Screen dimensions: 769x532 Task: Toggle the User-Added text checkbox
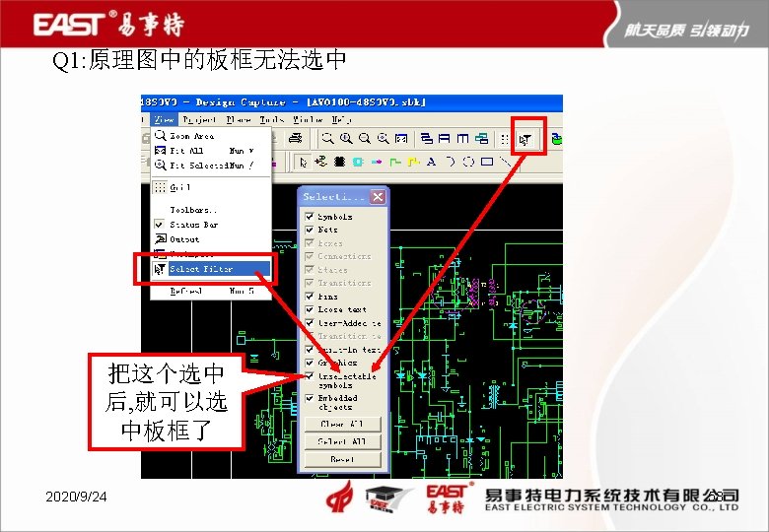click(309, 323)
